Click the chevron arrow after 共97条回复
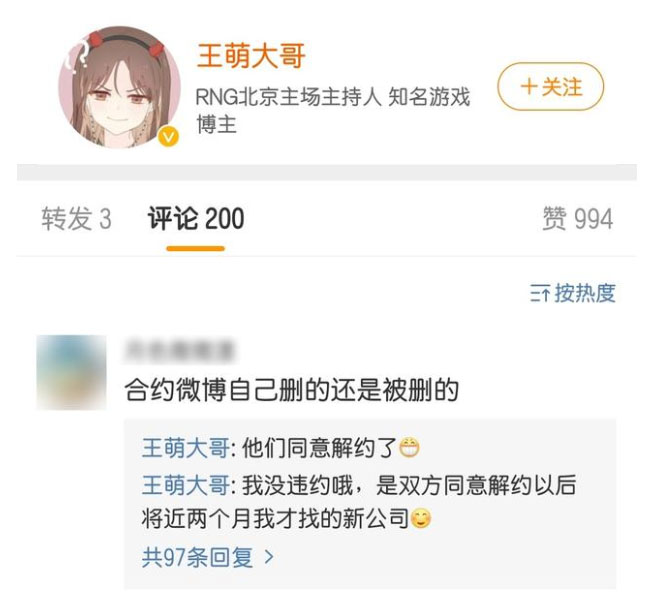The image size is (650, 598). point(269,557)
